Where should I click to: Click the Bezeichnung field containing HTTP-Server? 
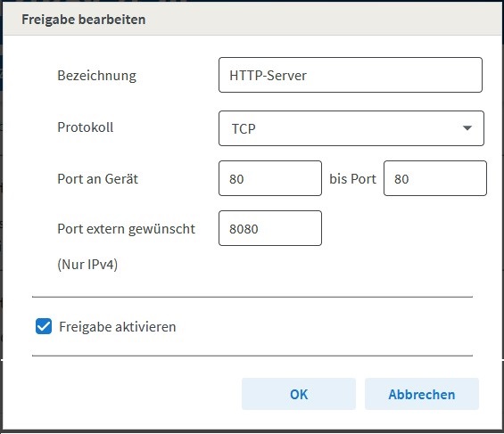(351, 75)
